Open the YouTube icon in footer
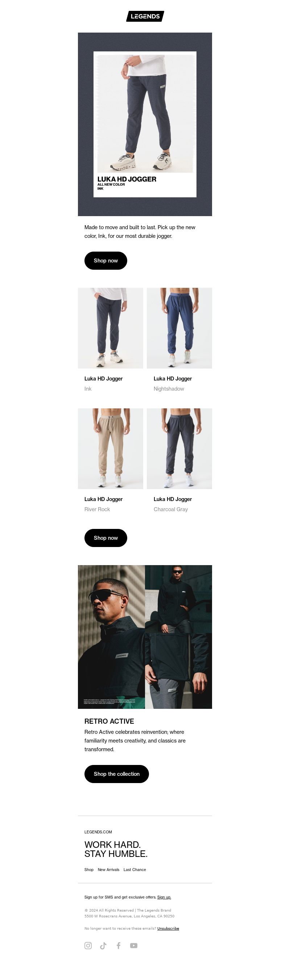Screen dimensions: 290x980 134,945
